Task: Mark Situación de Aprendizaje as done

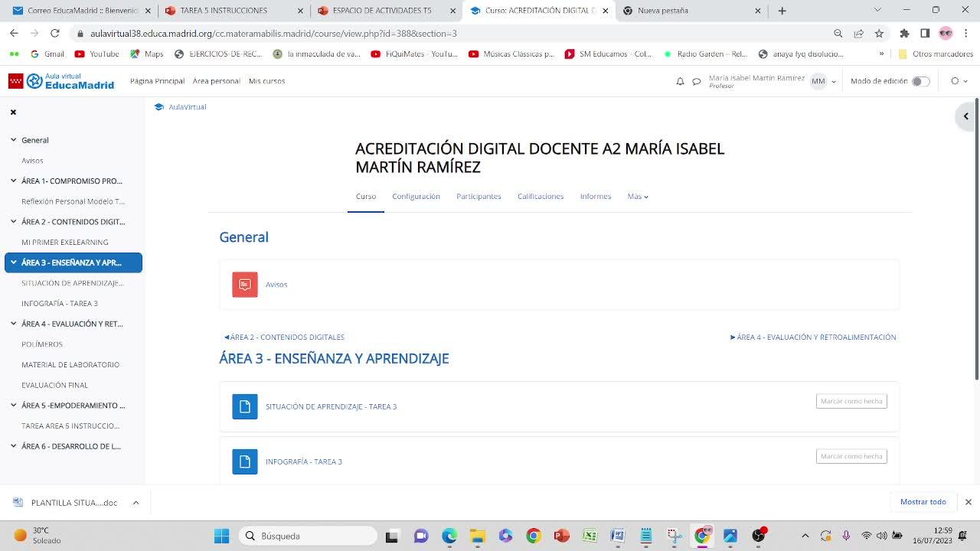Action: click(x=851, y=401)
